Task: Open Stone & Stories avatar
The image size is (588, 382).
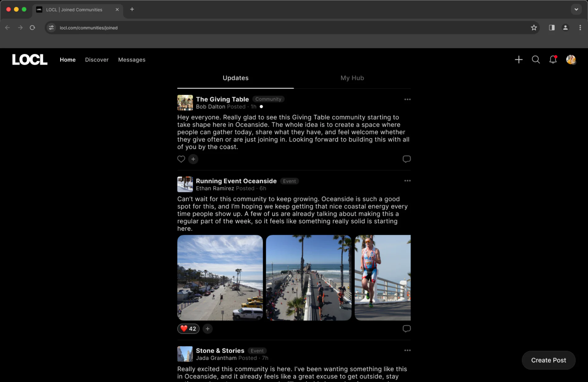Action: click(x=185, y=354)
